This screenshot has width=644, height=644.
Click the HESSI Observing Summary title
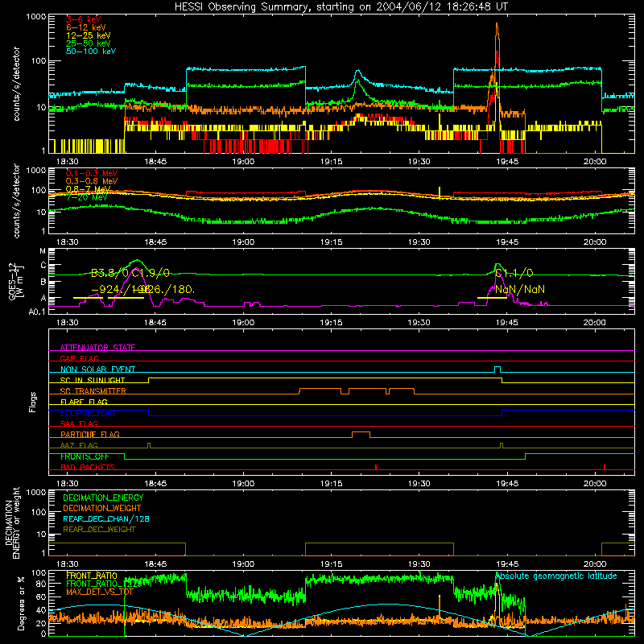click(x=341, y=6)
